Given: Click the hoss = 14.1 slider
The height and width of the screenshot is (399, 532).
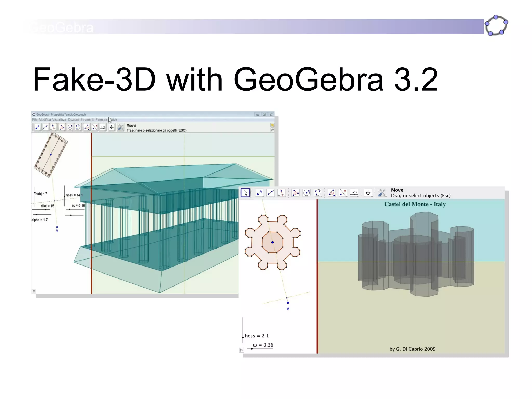Looking at the screenshot, I should (x=64, y=196).
